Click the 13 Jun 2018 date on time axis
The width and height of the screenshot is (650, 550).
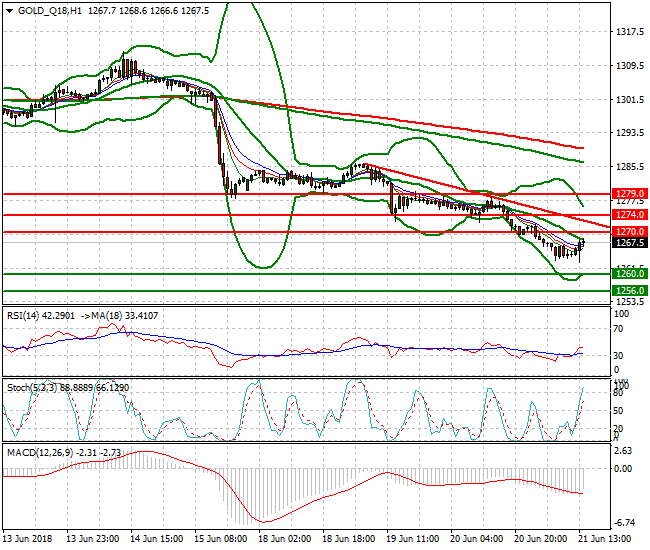pos(27,539)
